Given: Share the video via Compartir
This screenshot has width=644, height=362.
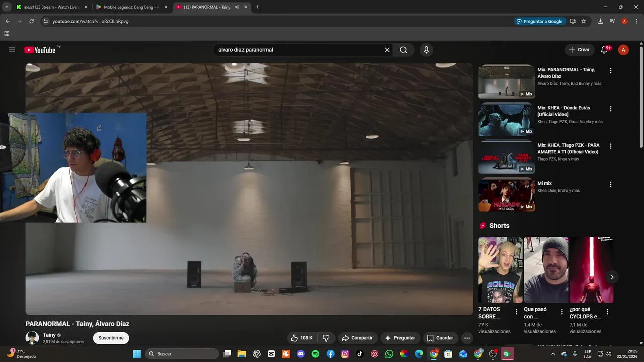Looking at the screenshot, I should [357, 338].
